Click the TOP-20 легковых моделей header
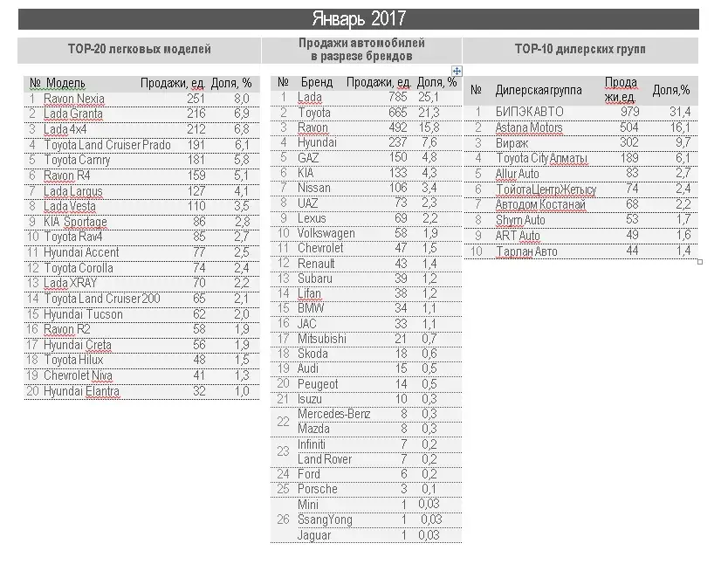 [x=140, y=50]
